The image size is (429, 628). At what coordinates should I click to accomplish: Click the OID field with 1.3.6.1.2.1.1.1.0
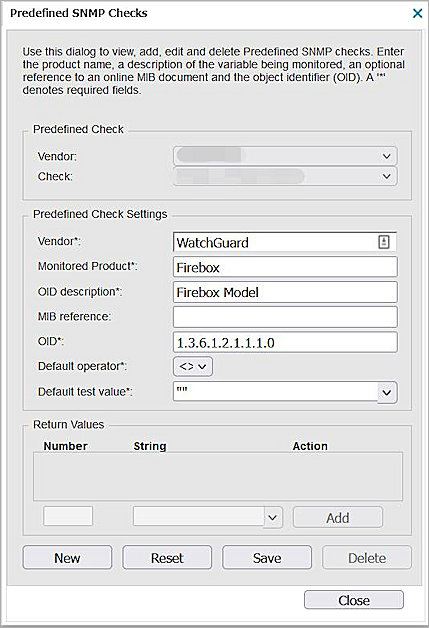(285, 342)
